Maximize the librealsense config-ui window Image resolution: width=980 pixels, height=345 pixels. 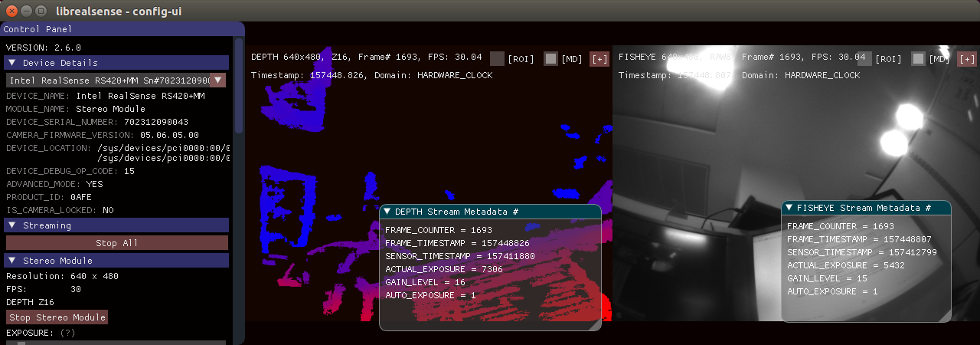pos(42,11)
